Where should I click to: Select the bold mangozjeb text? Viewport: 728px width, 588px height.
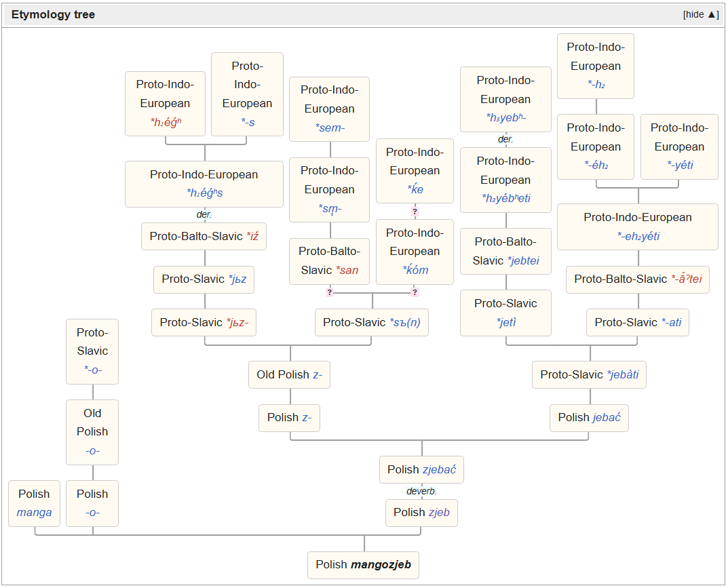pyautogui.click(x=381, y=564)
